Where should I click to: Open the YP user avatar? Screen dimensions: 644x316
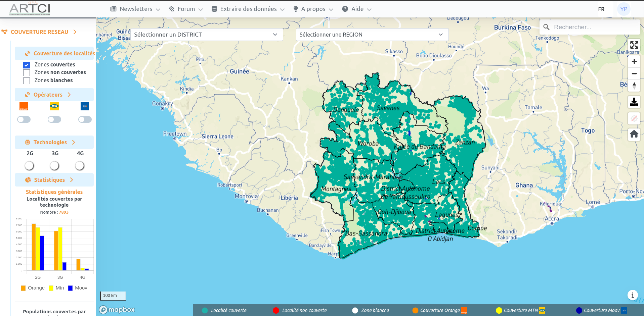[624, 9]
